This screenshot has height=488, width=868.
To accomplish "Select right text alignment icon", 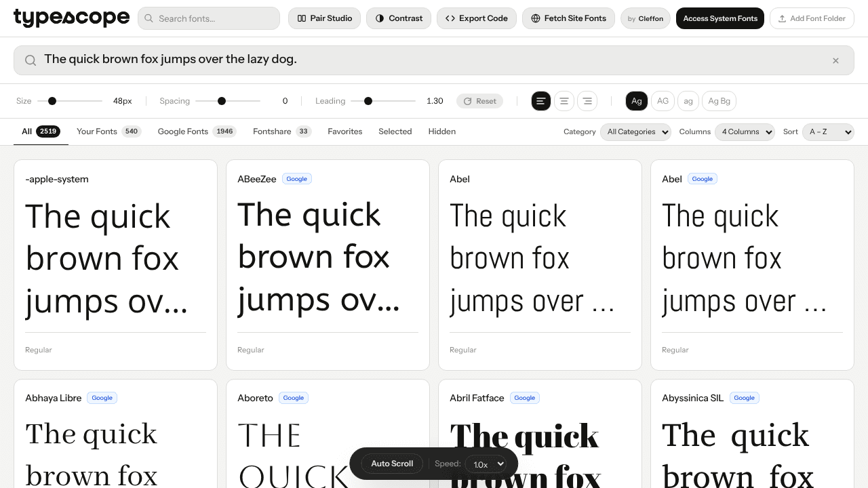I will [587, 101].
